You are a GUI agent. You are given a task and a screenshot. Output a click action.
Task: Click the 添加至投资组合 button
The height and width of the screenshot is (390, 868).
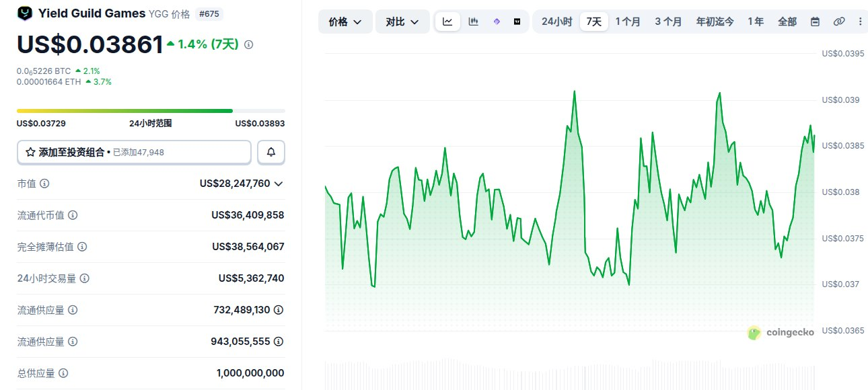click(134, 152)
